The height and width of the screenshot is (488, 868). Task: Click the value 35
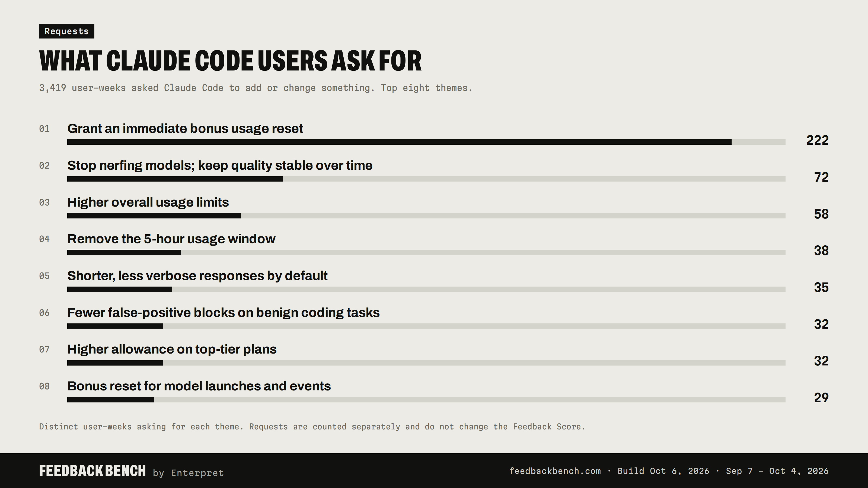click(x=821, y=288)
